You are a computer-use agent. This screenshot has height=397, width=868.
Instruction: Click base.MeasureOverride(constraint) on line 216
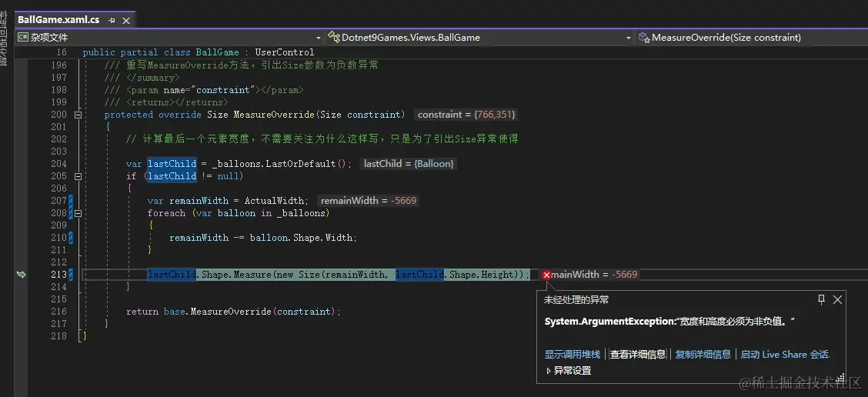tap(249, 312)
